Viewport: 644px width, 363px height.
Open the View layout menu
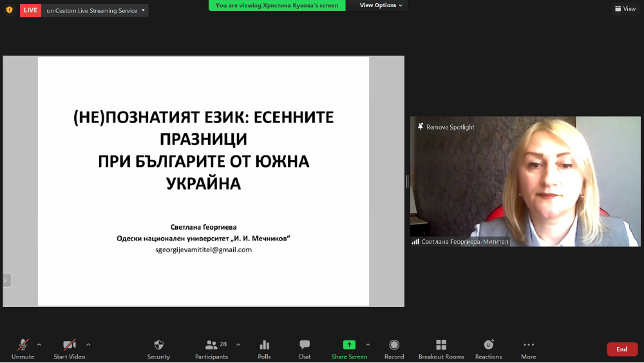[625, 9]
